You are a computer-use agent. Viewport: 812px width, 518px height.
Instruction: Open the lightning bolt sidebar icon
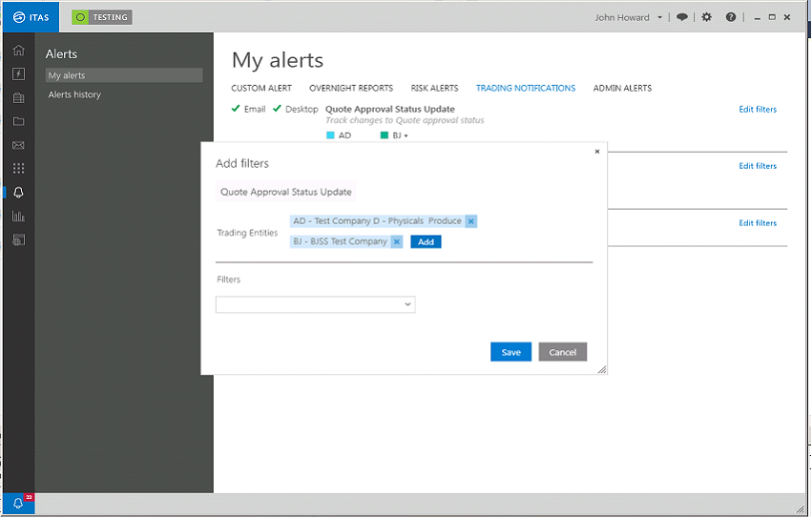point(19,74)
